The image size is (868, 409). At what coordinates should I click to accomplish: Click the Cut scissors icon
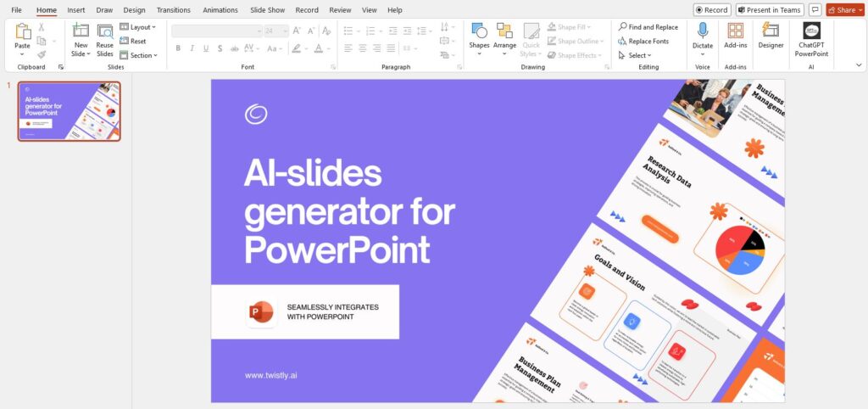click(42, 27)
